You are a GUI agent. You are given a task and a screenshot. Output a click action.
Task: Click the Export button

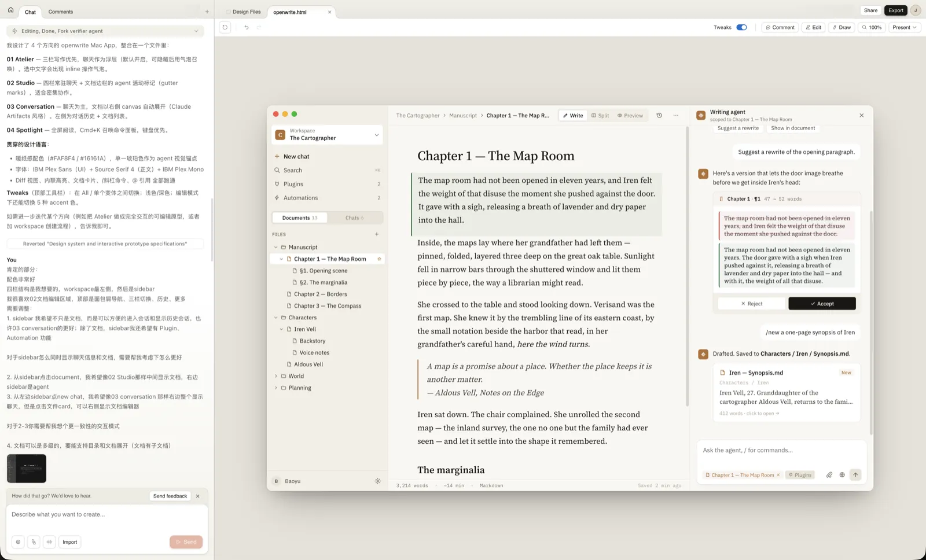[x=895, y=10]
